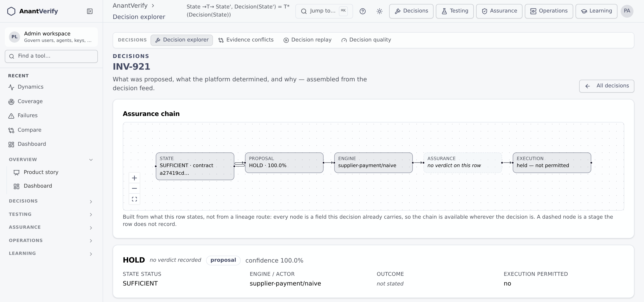The image size is (644, 302).
Task: Click the not stated outcome value
Action: pyautogui.click(x=390, y=284)
